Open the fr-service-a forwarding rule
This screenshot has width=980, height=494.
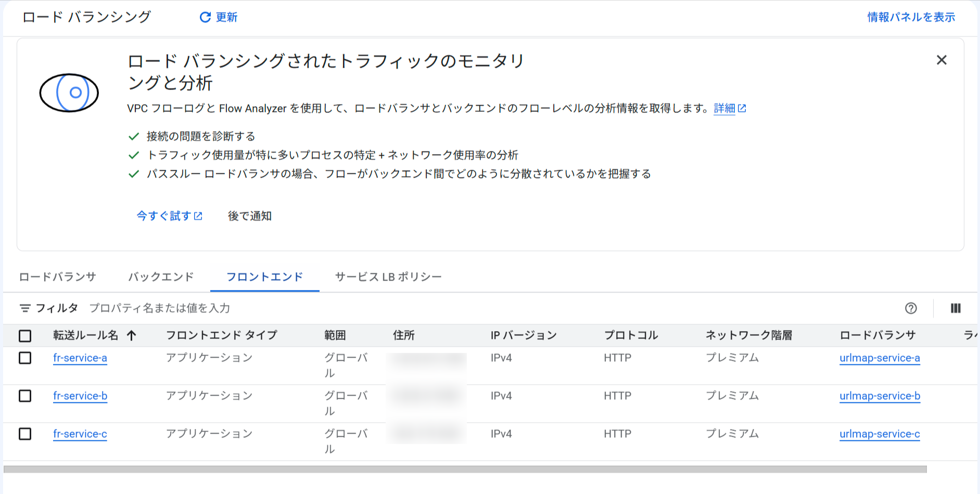tap(80, 358)
